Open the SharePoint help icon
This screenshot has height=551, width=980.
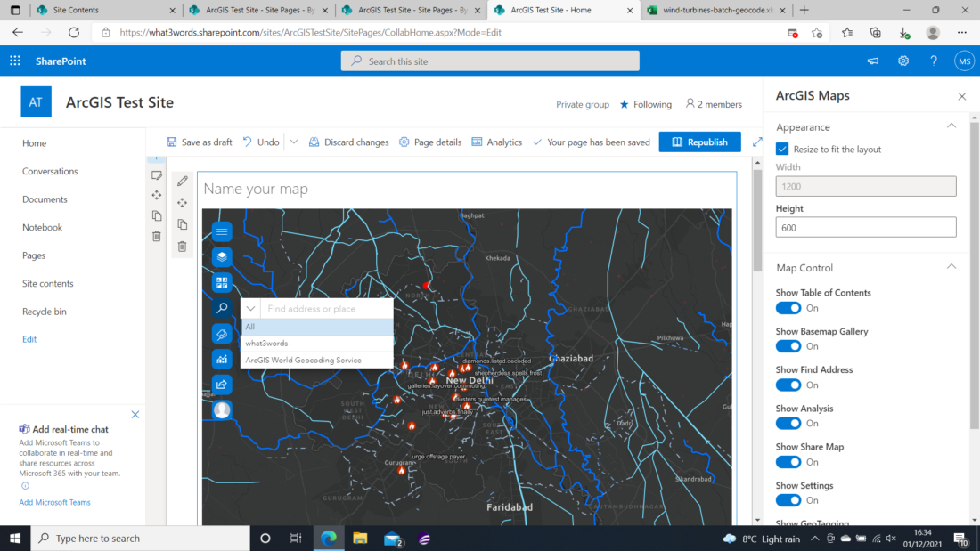933,61
